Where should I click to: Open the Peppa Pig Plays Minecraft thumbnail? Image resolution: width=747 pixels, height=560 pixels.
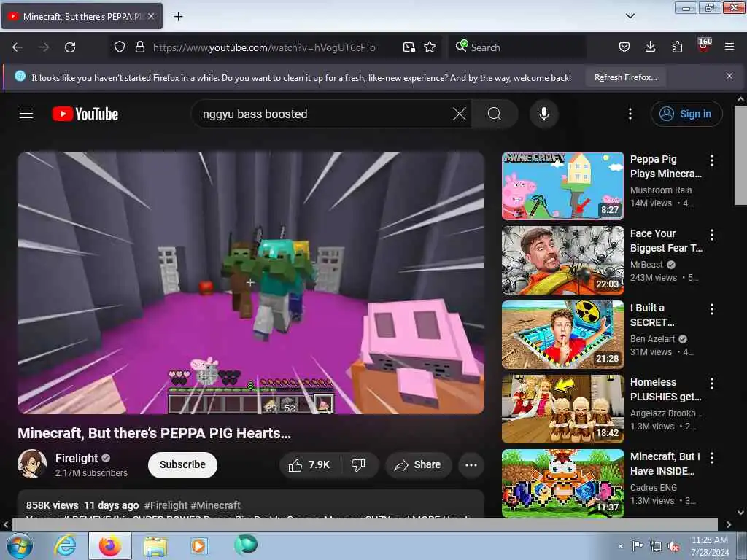tap(562, 186)
